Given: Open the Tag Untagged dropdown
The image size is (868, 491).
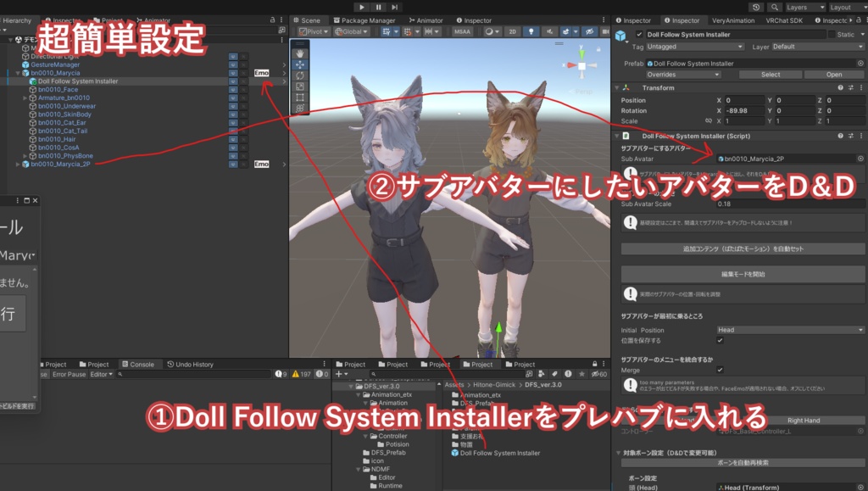Looking at the screenshot, I should [695, 47].
